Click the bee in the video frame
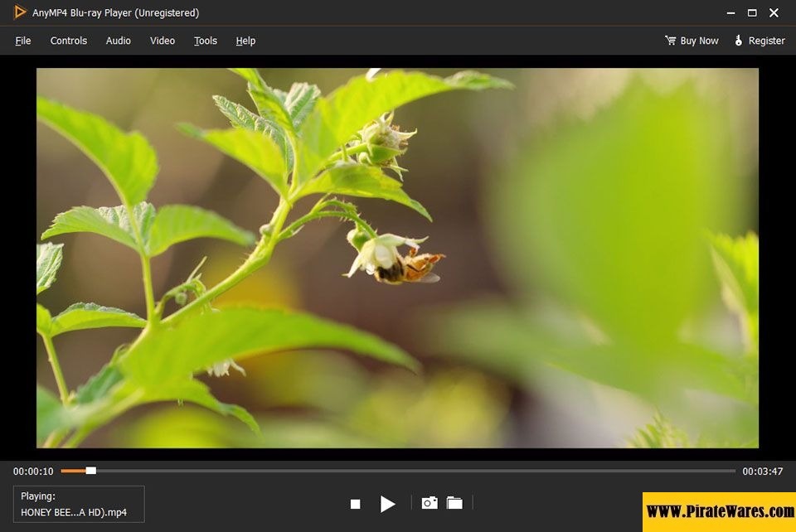Image resolution: width=796 pixels, height=532 pixels. pos(410,268)
